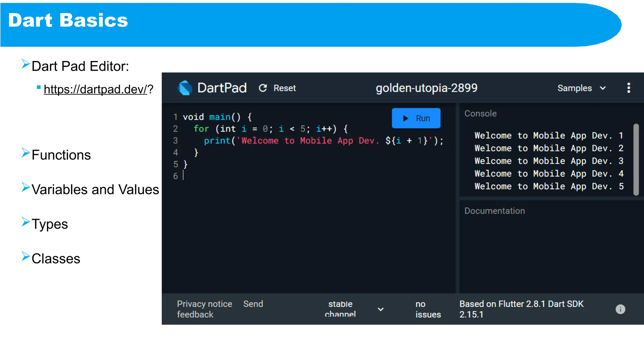Click the play triangle on Run
The image size is (644, 362).
406,118
